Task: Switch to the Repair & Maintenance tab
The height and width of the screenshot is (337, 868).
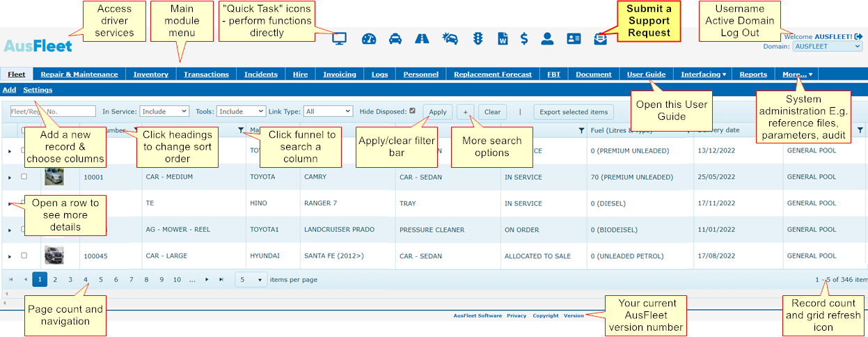Action: point(79,75)
